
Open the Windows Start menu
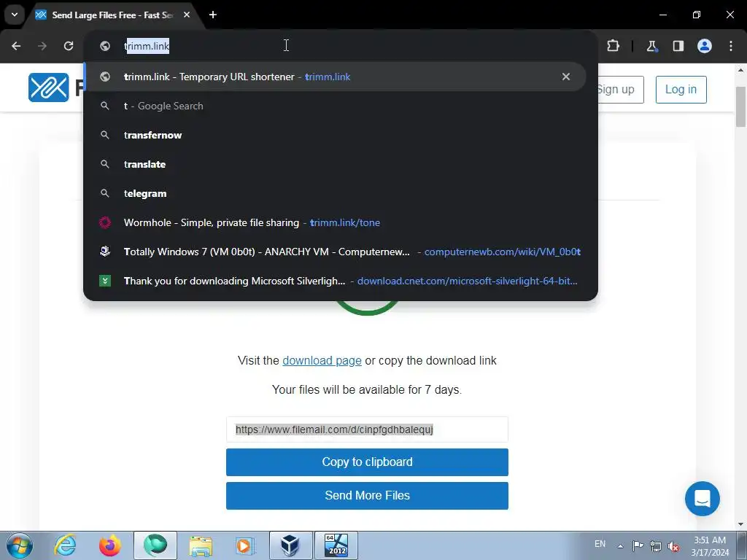pyautogui.click(x=20, y=545)
